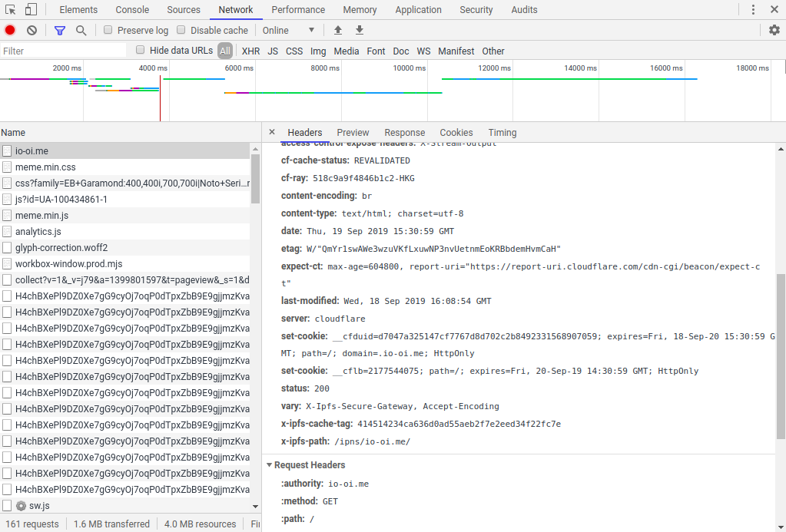Click the 161 requests status text
This screenshot has width=786, height=532.
point(32,524)
